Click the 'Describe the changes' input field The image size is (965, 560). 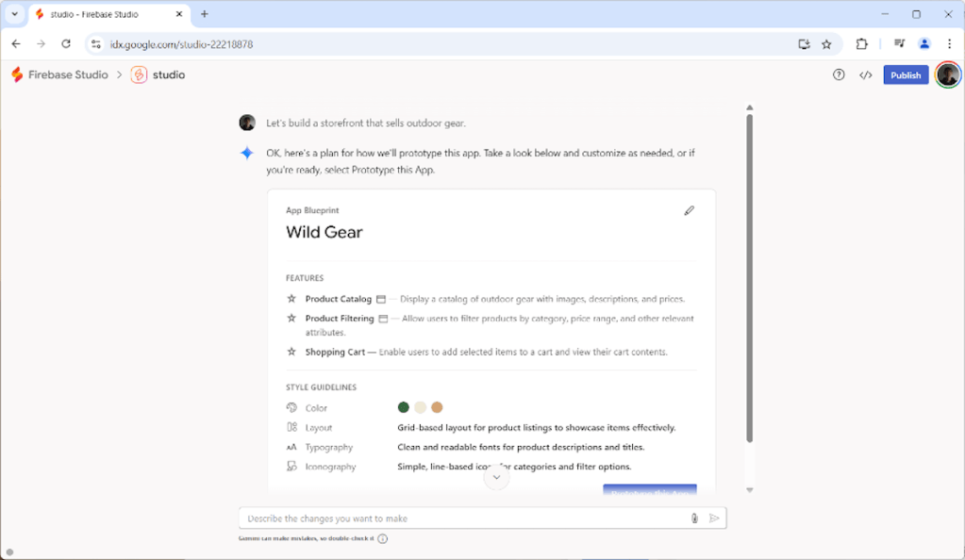[x=462, y=519]
